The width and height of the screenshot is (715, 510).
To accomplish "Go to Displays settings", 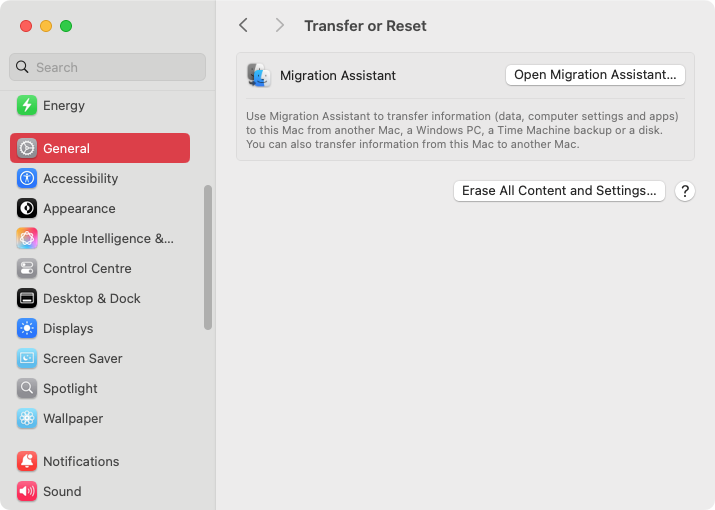I will (x=100, y=328).
